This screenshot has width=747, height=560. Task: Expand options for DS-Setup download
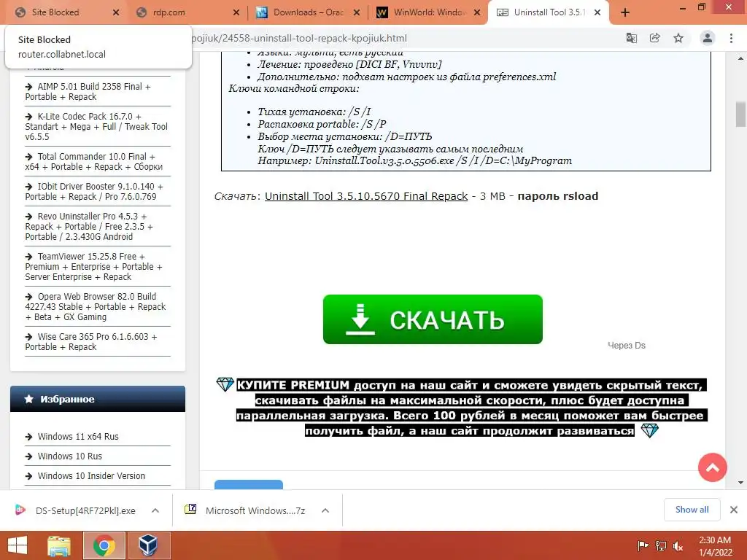155,510
